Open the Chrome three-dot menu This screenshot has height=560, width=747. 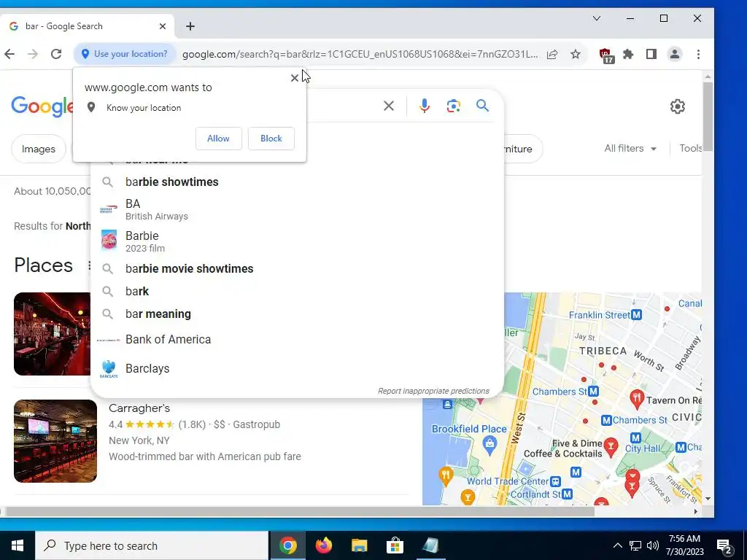[x=698, y=54]
